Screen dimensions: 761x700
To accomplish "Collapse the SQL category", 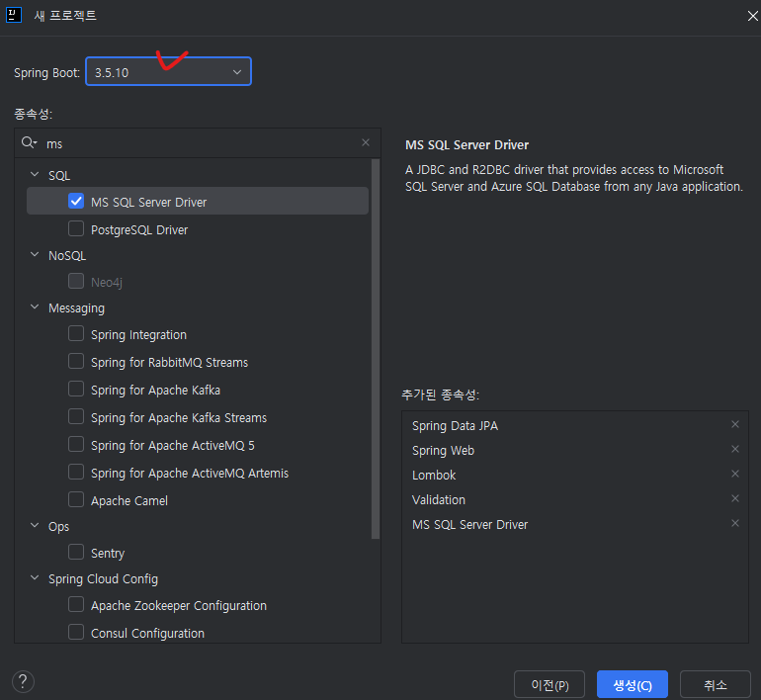I will click(x=35, y=175).
